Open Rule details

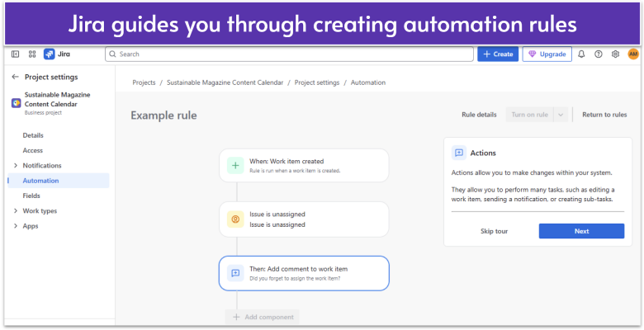479,115
